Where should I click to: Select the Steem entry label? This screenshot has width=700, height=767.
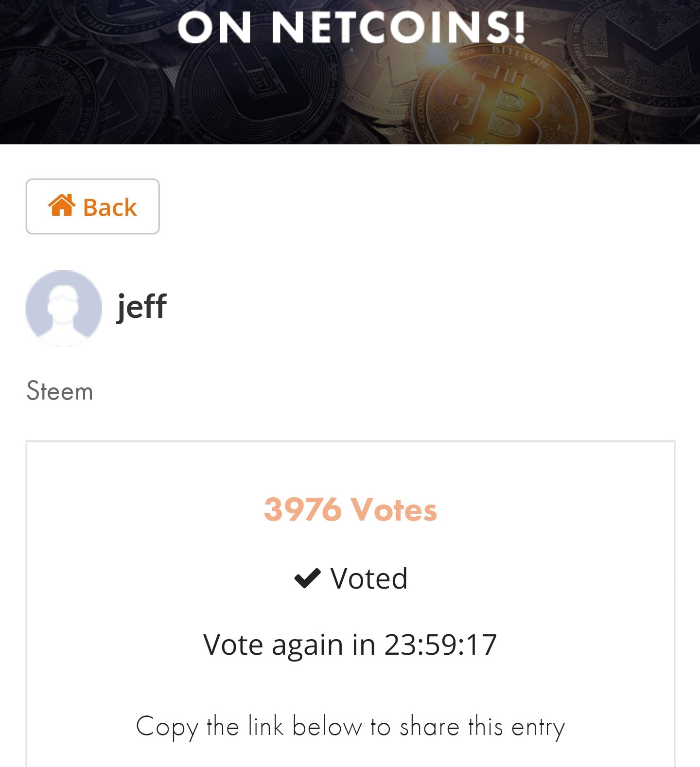[59, 391]
